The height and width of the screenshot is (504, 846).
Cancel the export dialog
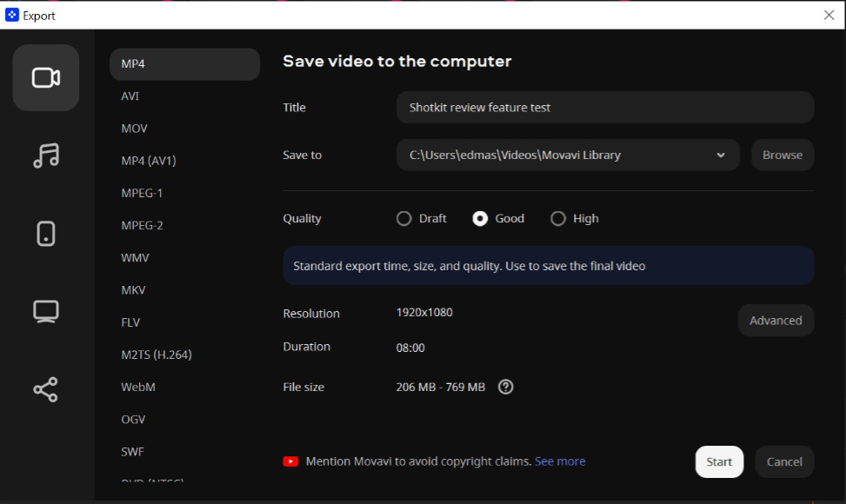[x=784, y=461]
